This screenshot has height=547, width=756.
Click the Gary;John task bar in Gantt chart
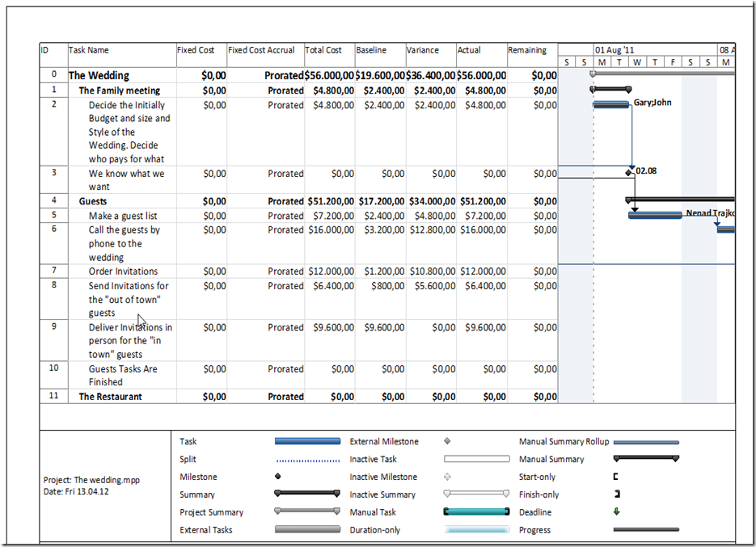pyautogui.click(x=611, y=104)
